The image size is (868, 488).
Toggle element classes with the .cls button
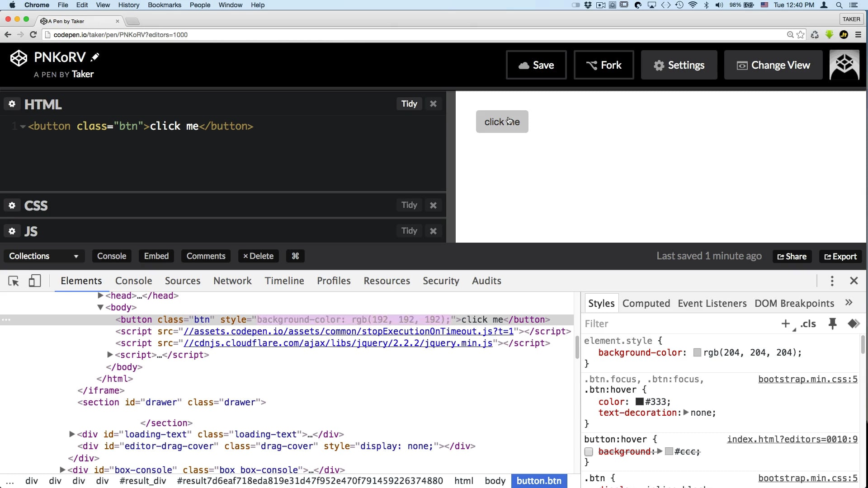coord(808,324)
